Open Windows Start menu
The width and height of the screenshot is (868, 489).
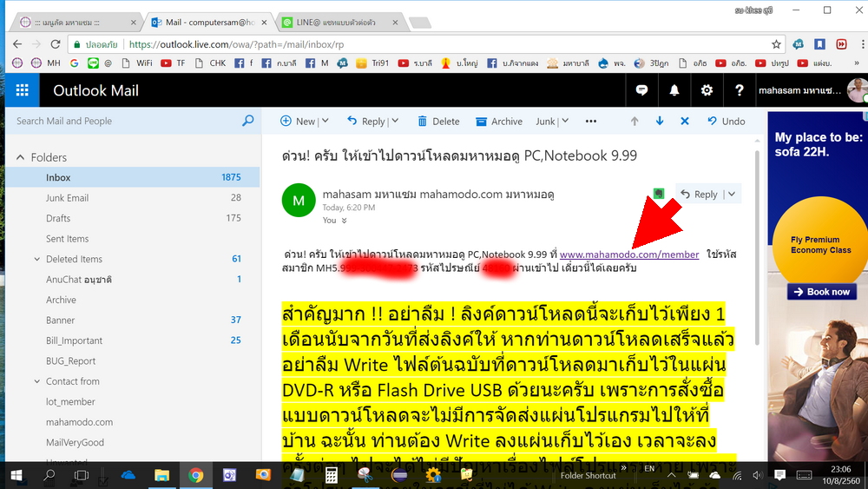[16, 475]
